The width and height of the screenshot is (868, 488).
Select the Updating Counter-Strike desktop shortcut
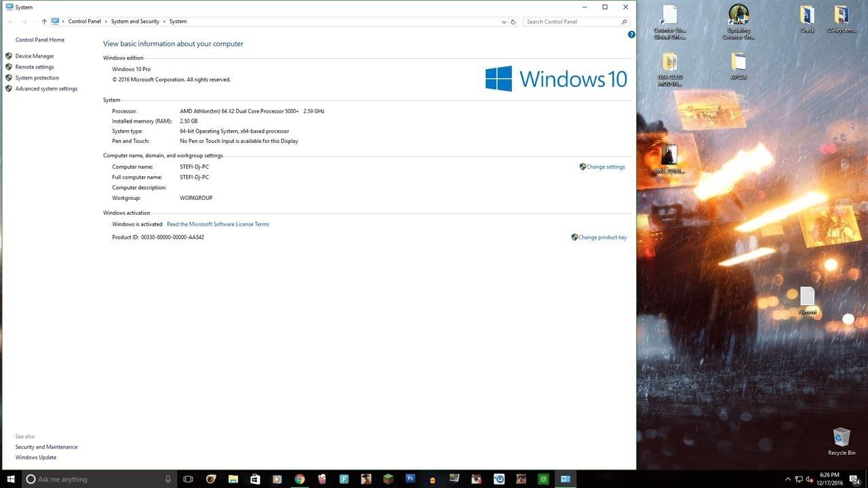(x=738, y=22)
